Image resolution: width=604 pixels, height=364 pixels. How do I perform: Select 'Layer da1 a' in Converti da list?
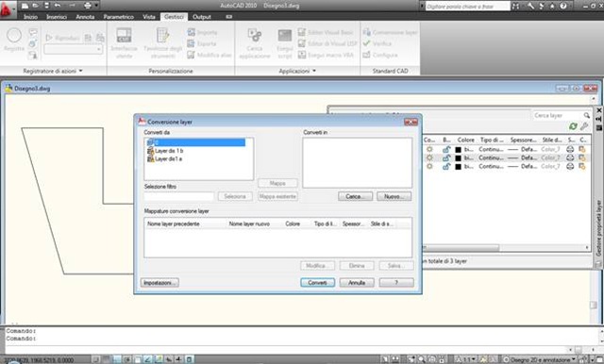(164, 158)
